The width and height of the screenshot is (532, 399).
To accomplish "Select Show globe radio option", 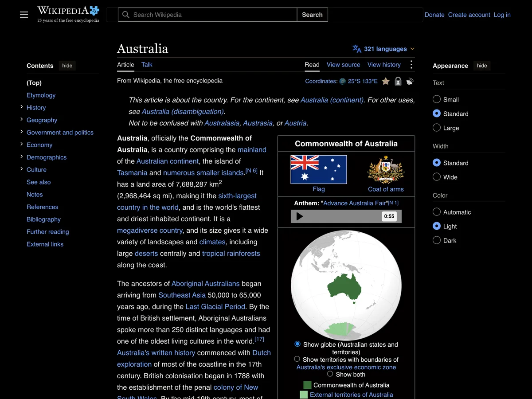I will pyautogui.click(x=297, y=344).
